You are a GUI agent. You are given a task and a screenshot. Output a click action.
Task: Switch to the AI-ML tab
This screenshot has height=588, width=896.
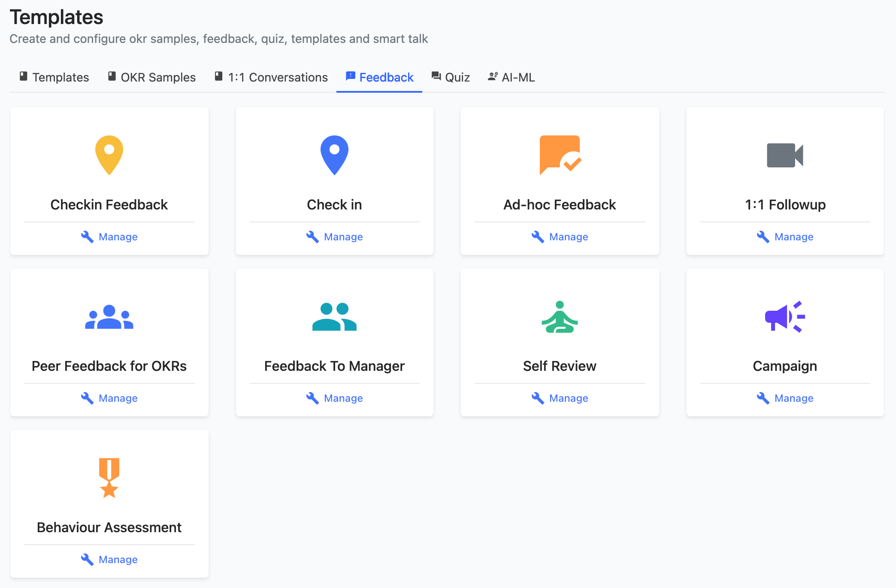512,77
